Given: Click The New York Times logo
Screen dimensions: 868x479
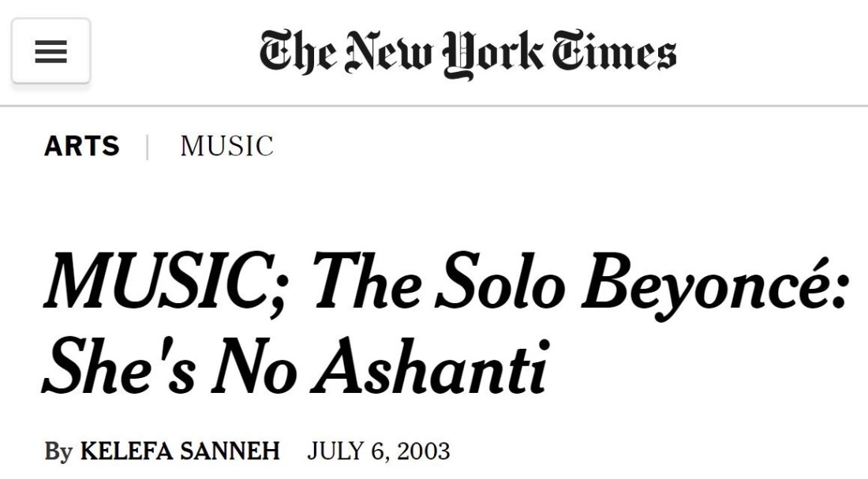Looking at the screenshot, I should [467, 52].
